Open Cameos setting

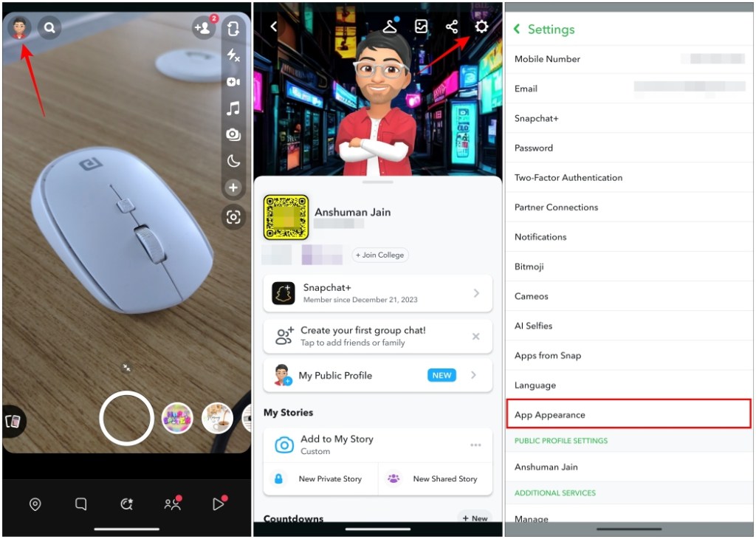coord(629,296)
